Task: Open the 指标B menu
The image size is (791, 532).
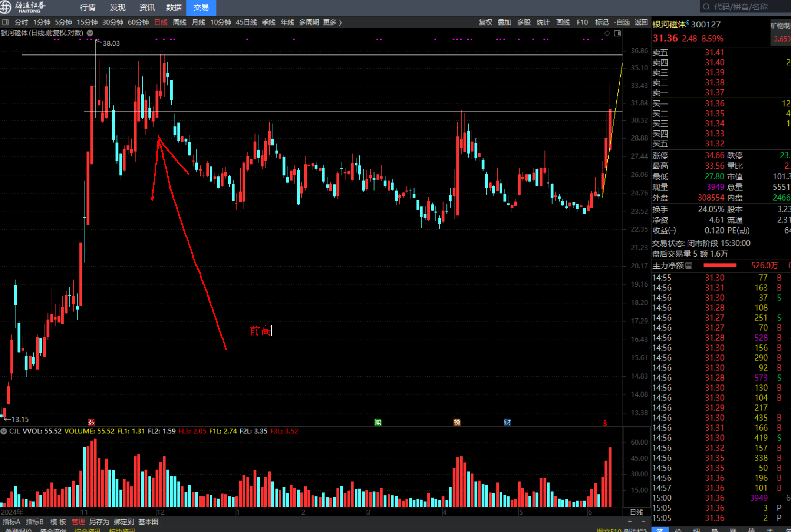Action: point(34,522)
